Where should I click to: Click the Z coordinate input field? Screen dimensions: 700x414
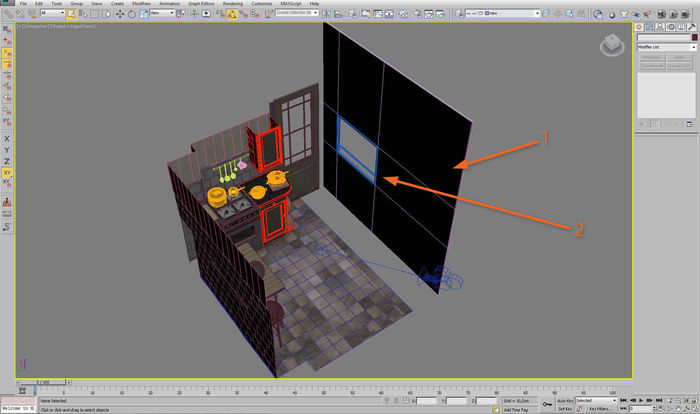(486, 401)
